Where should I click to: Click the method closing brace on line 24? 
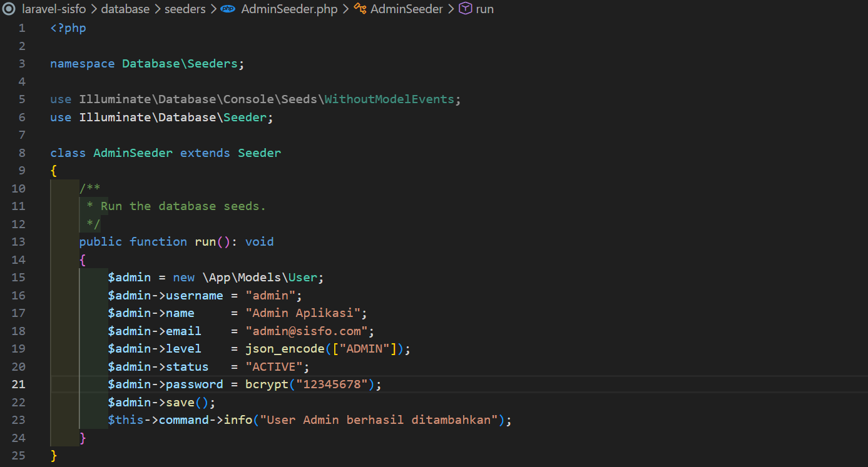click(83, 438)
